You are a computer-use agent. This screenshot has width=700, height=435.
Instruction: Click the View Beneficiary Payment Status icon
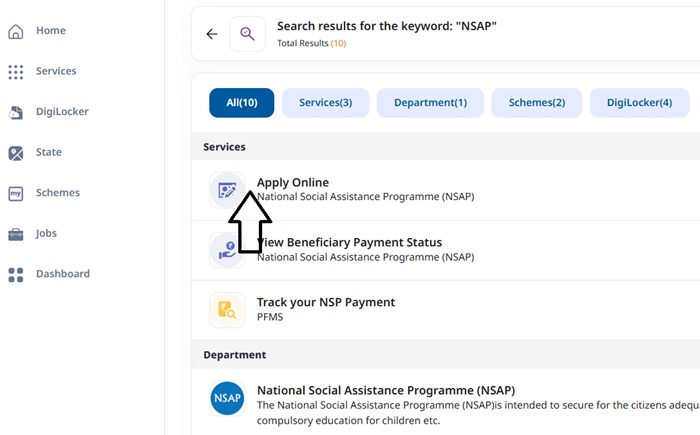click(x=227, y=250)
